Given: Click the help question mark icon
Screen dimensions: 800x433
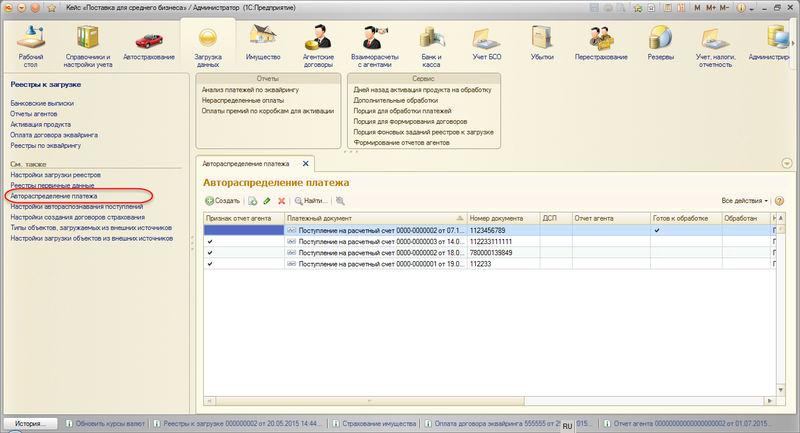Looking at the screenshot, I should tap(779, 201).
